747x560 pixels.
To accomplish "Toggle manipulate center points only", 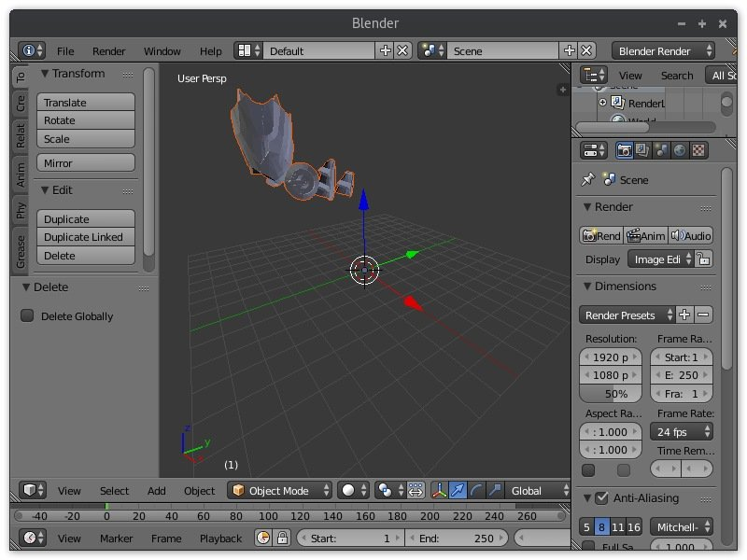I will (x=416, y=490).
